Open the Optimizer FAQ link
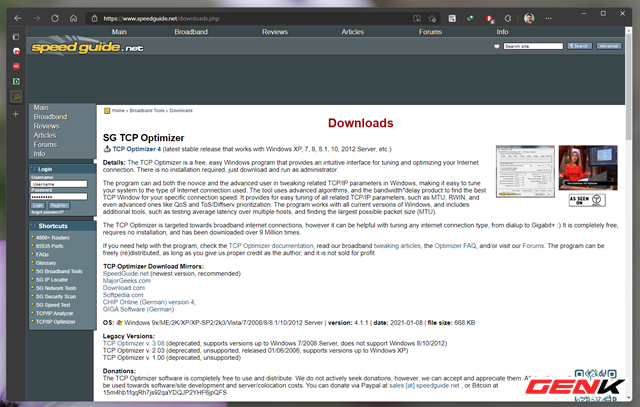 pyautogui.click(x=455, y=246)
